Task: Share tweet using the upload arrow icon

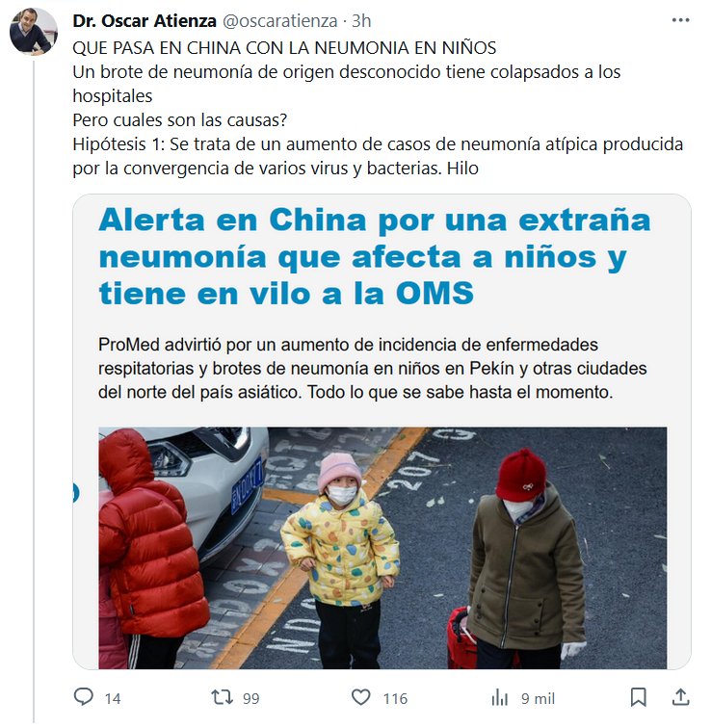Action: pyautogui.click(x=681, y=697)
